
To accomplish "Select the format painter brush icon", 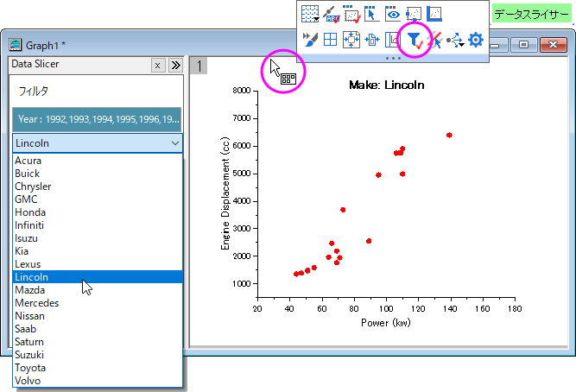I will click(x=310, y=40).
